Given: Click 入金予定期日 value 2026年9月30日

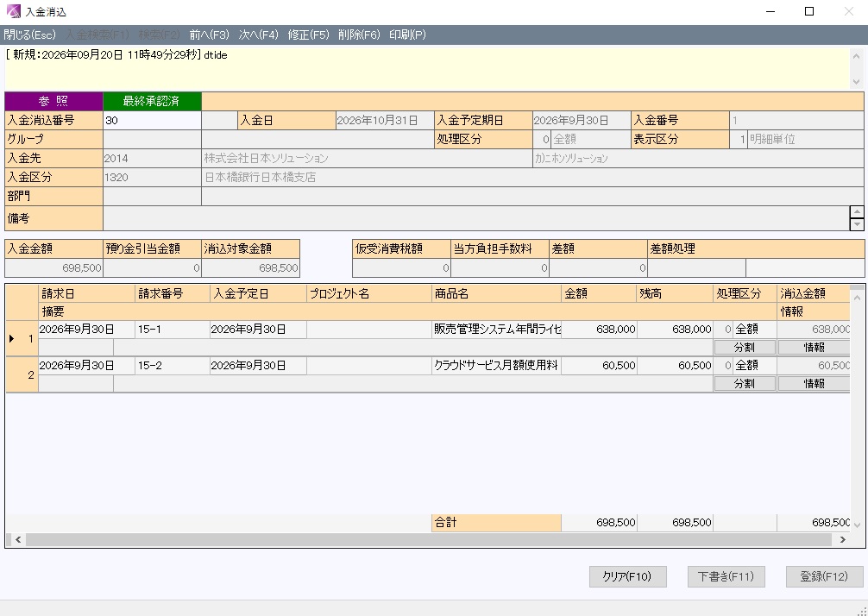Looking at the screenshot, I should 582,121.
